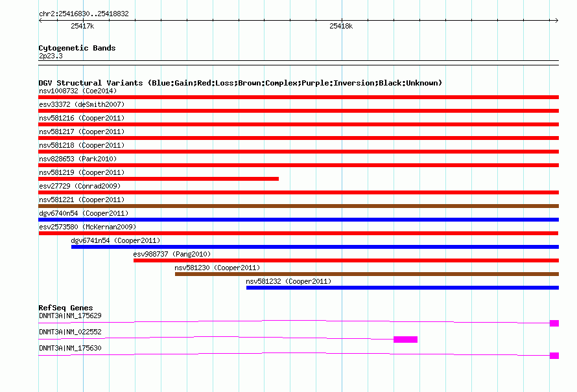The height and width of the screenshot is (392, 577).
Task: Click the brown complex bar under nsv581221
Action: 298,206
